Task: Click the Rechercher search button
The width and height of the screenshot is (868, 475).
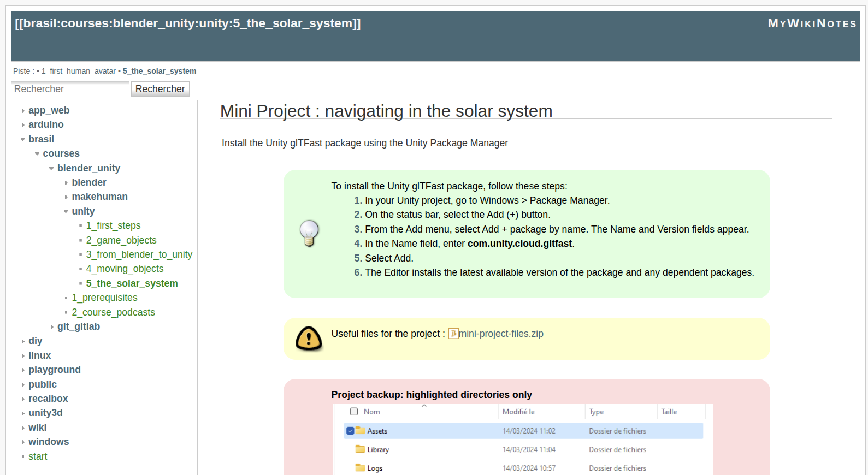Action: click(x=160, y=89)
